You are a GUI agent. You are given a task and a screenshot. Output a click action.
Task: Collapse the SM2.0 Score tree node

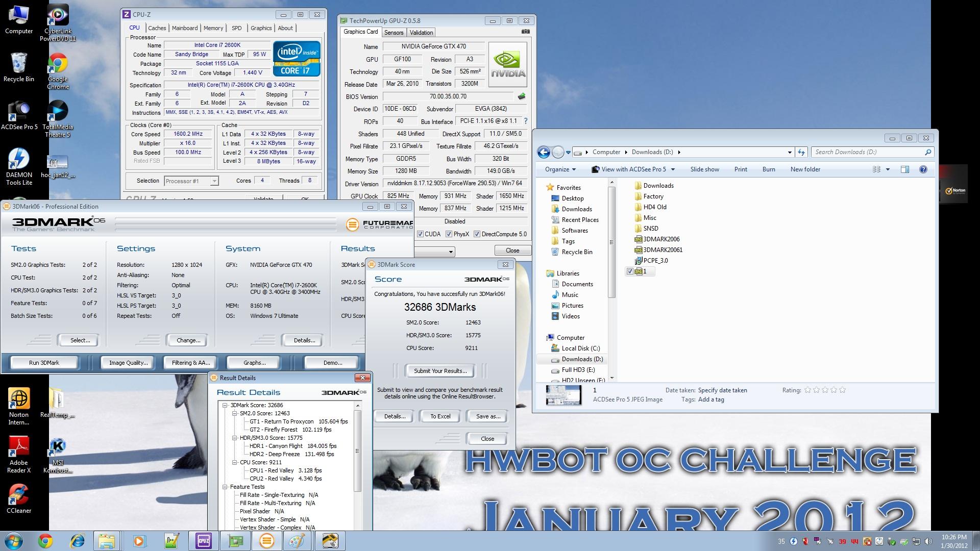(x=234, y=413)
